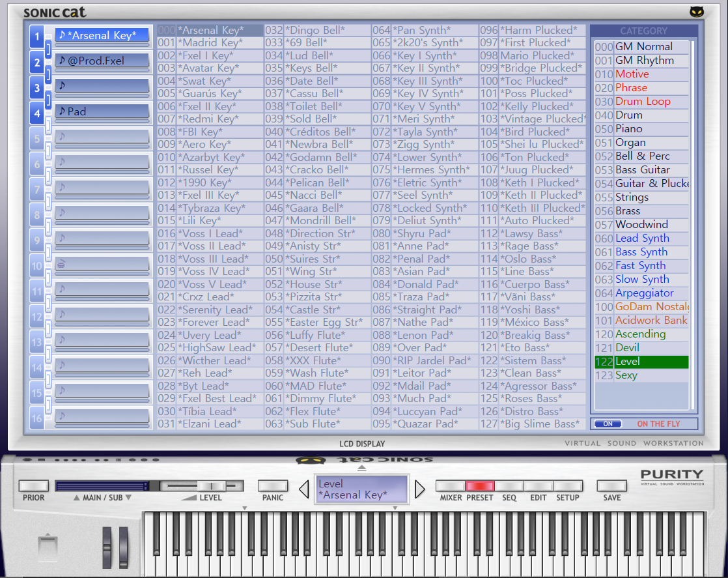Switch to the SETUP page

click(x=567, y=486)
